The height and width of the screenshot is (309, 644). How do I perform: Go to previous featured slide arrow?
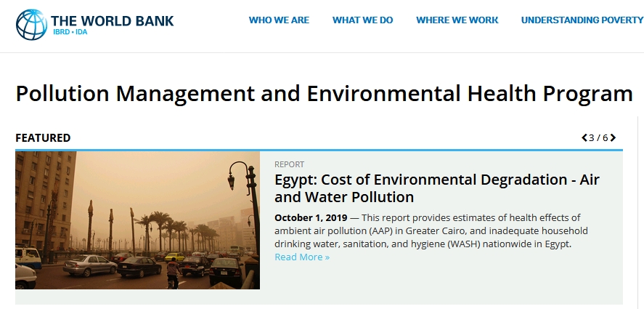click(x=584, y=138)
